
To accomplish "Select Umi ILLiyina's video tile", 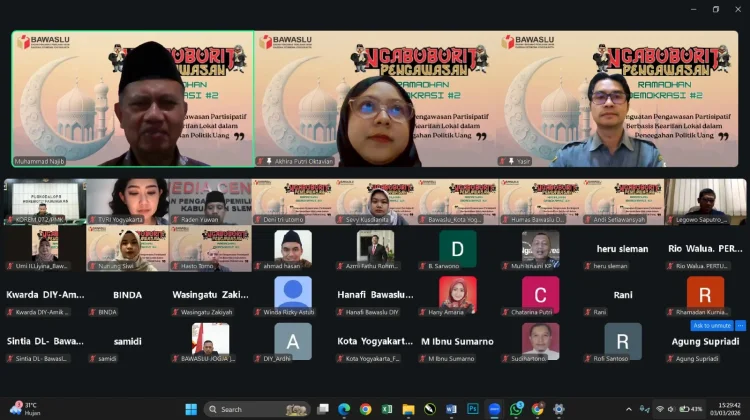I will click(x=45, y=248).
